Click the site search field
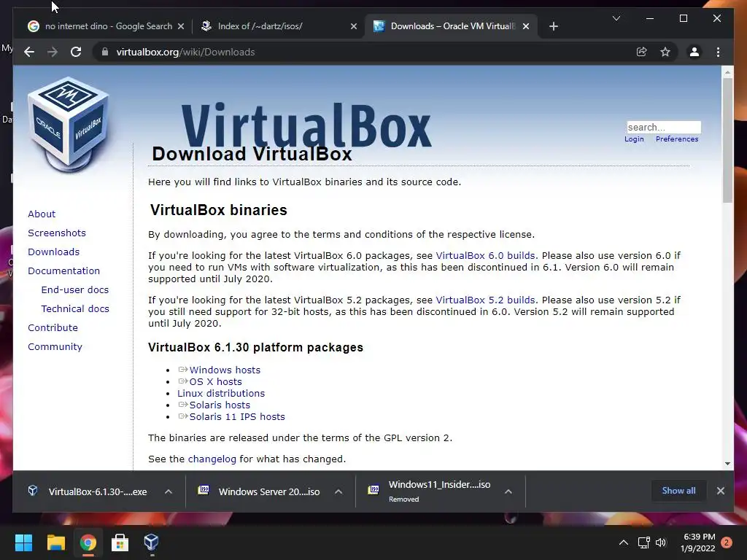The height and width of the screenshot is (560, 747). click(x=664, y=127)
